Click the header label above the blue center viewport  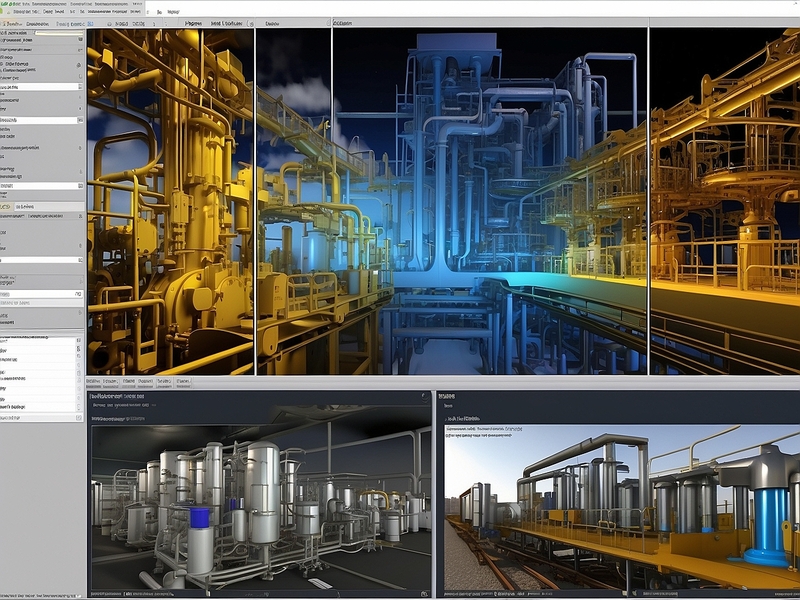coord(345,21)
